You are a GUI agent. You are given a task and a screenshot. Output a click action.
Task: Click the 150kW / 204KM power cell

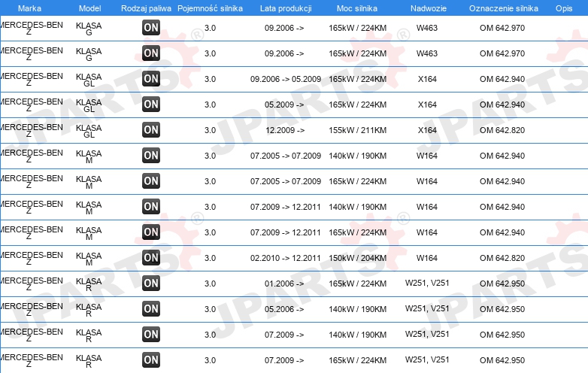click(x=357, y=258)
